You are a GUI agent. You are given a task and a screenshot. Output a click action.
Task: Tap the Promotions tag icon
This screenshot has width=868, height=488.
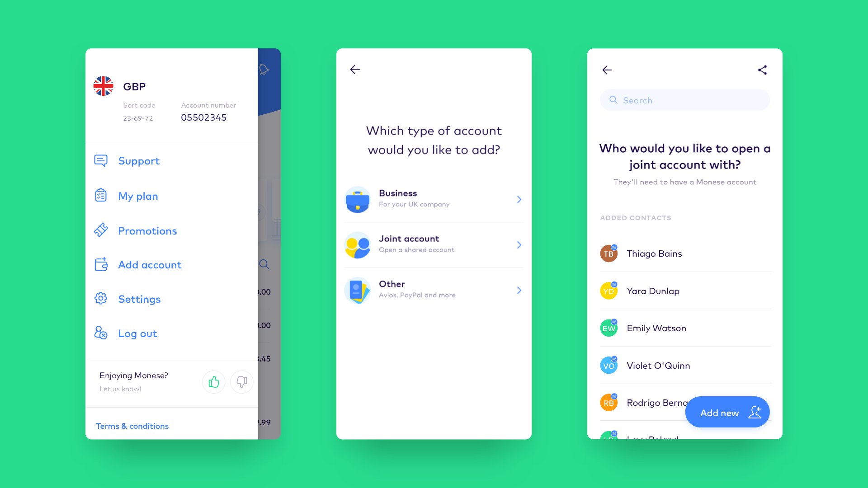pyautogui.click(x=100, y=230)
